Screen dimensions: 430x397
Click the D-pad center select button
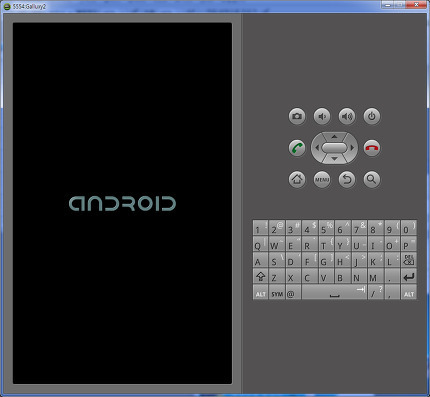tap(334, 148)
